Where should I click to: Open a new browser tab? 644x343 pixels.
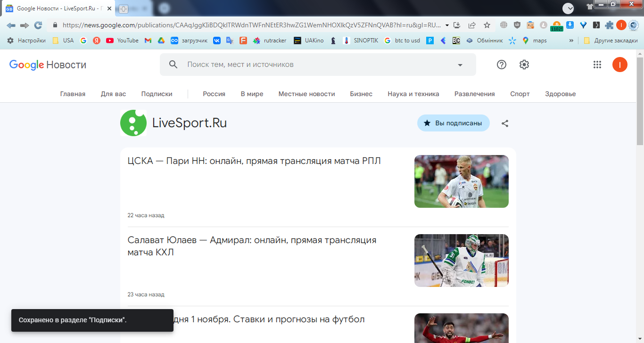(x=124, y=8)
